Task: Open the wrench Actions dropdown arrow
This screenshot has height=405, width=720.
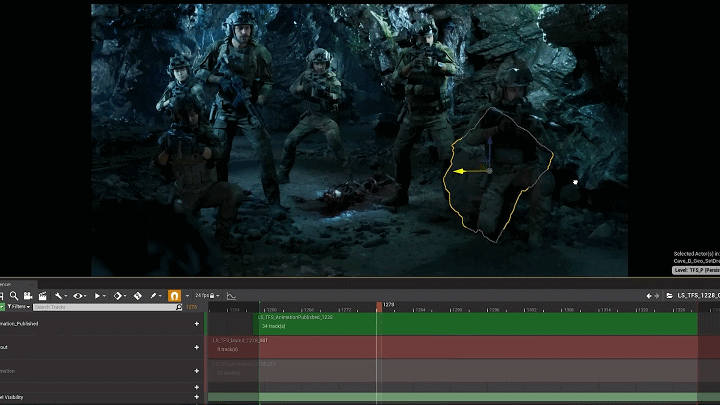Action: (66, 296)
